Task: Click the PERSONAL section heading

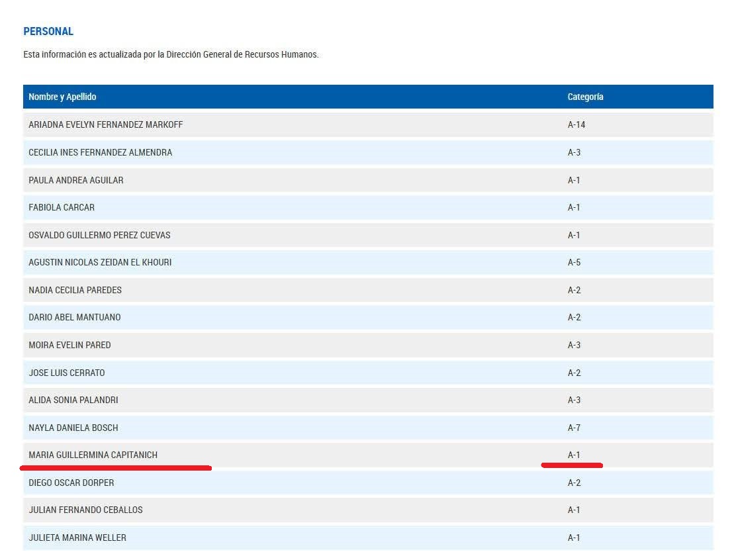Action: coord(48,31)
